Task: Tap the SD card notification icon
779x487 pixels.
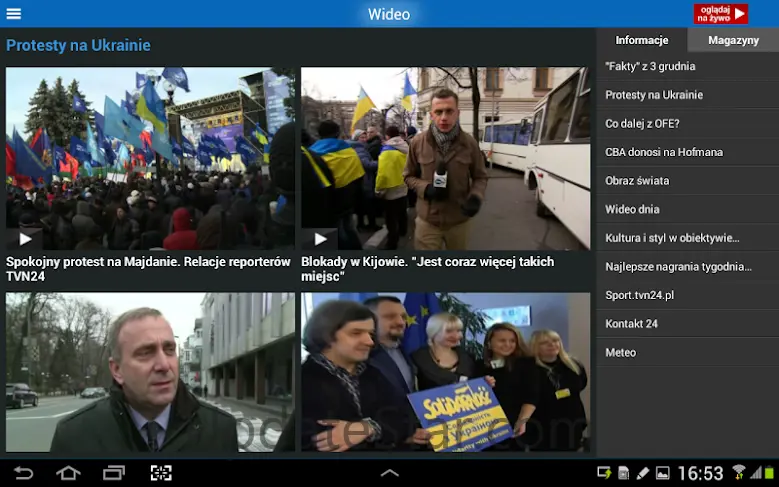Action: point(623,473)
